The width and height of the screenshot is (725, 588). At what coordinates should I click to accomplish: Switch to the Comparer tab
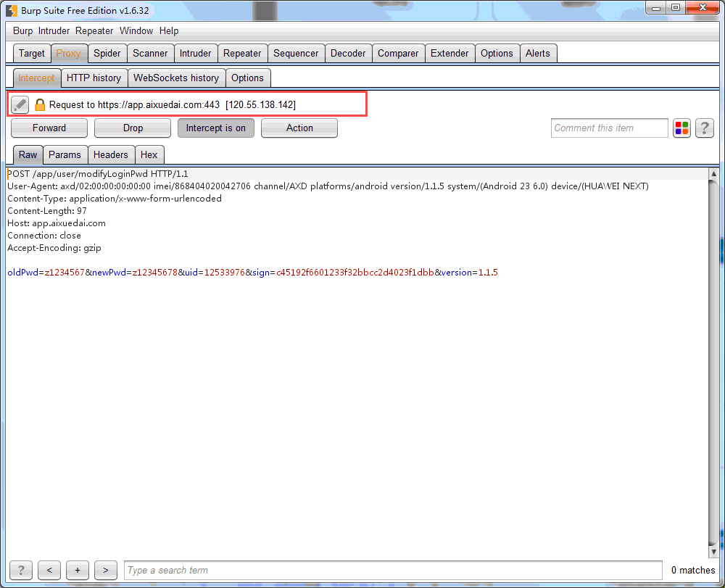tap(398, 53)
